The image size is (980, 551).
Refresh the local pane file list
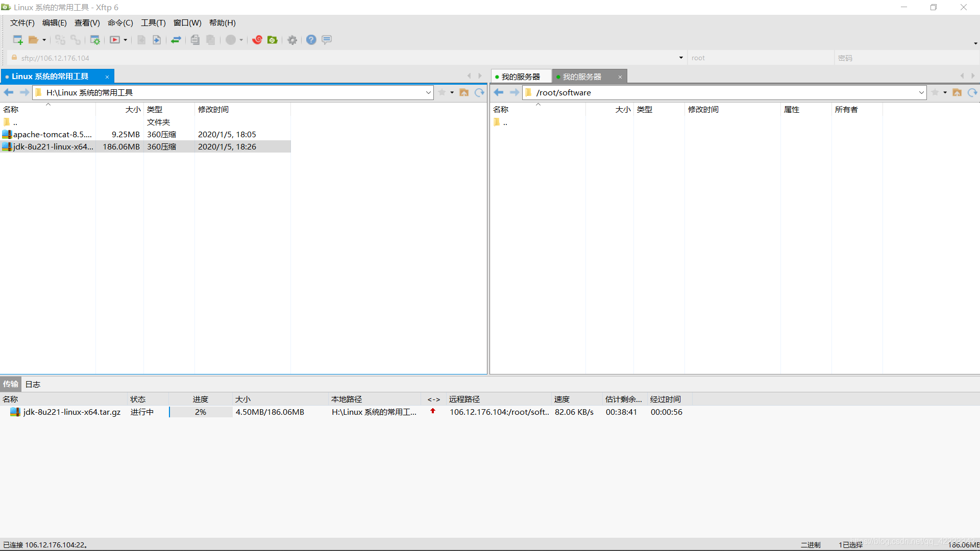(479, 92)
